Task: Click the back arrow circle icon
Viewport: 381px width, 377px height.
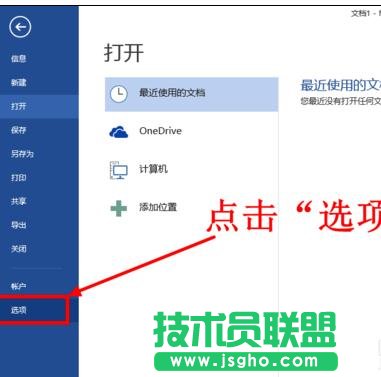Action: [20, 27]
